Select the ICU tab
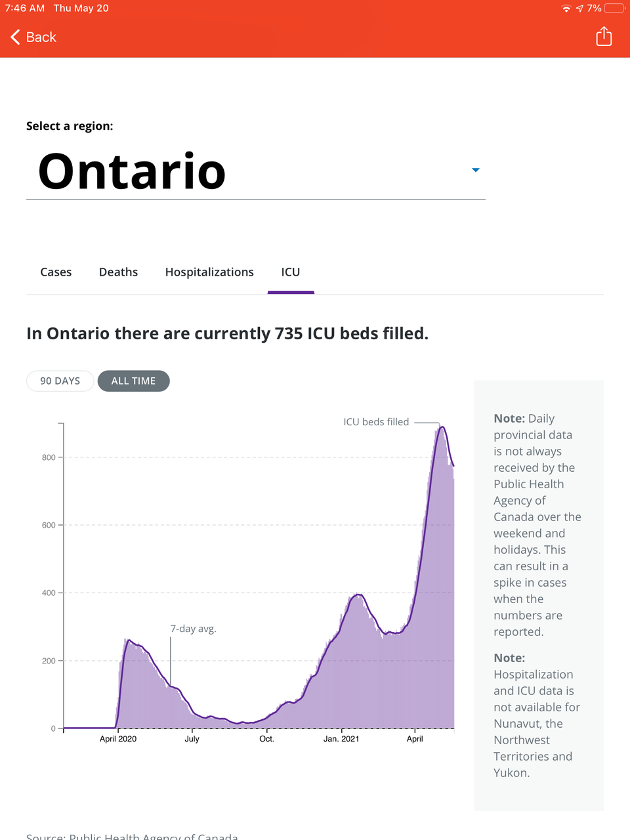Viewport: 630px width, 840px height. 291,272
